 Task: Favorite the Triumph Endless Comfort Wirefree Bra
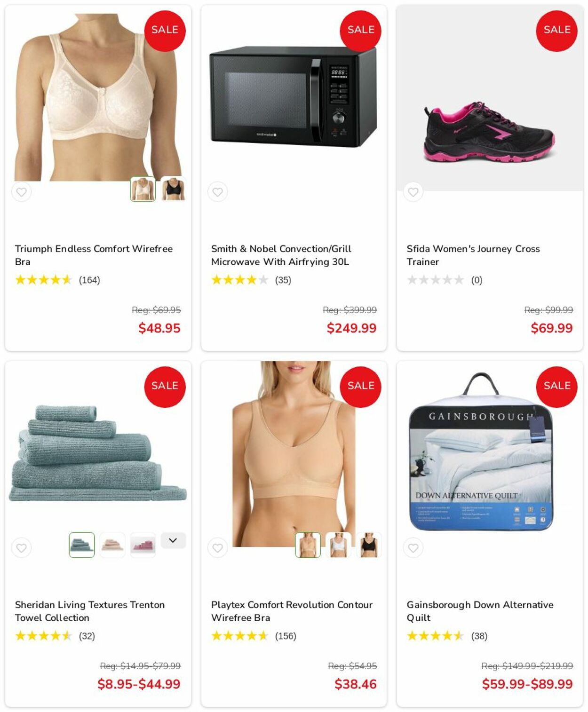pos(22,192)
